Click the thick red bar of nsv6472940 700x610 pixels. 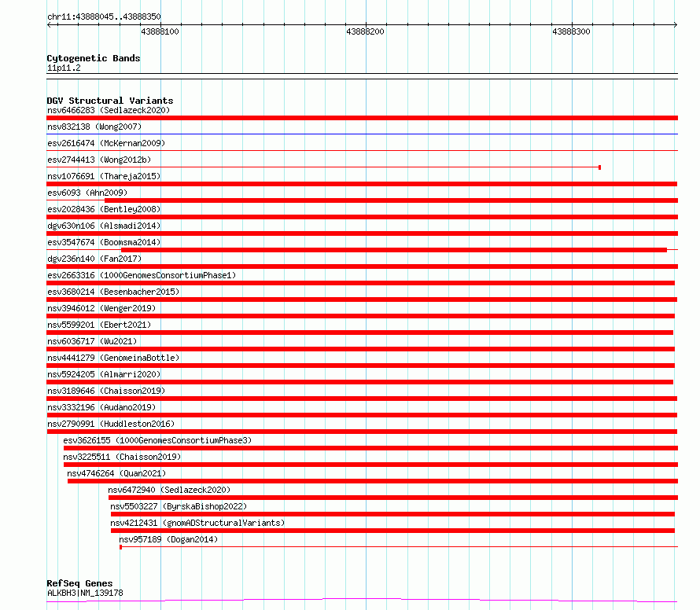pos(392,498)
